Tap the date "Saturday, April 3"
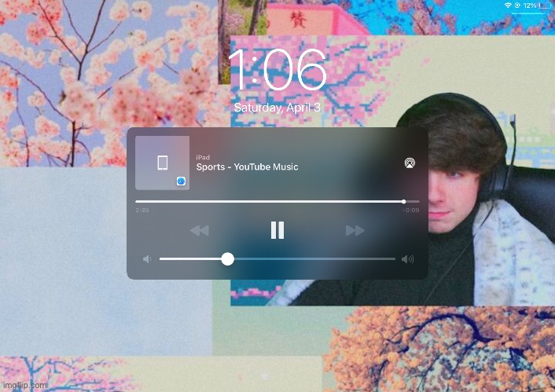 [x=277, y=108]
